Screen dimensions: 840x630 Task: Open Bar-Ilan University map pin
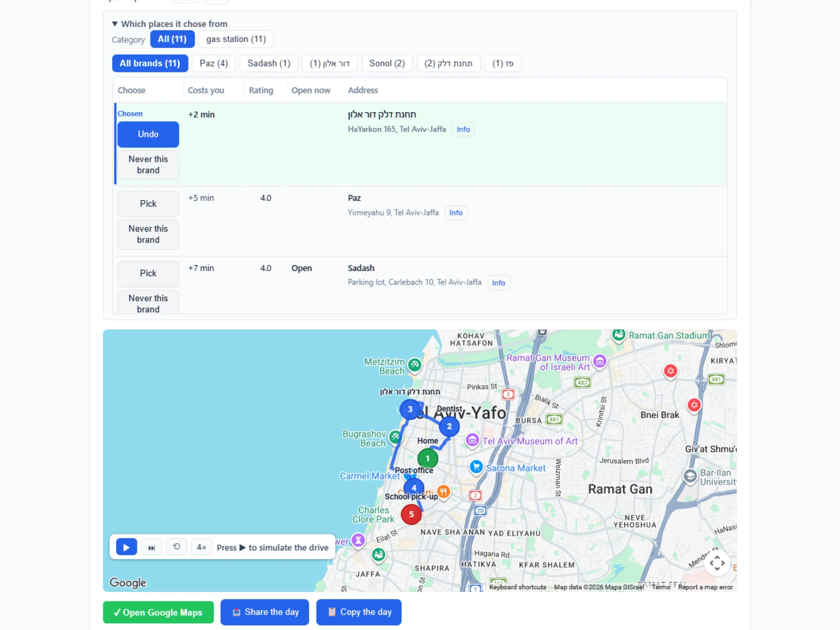690,477
